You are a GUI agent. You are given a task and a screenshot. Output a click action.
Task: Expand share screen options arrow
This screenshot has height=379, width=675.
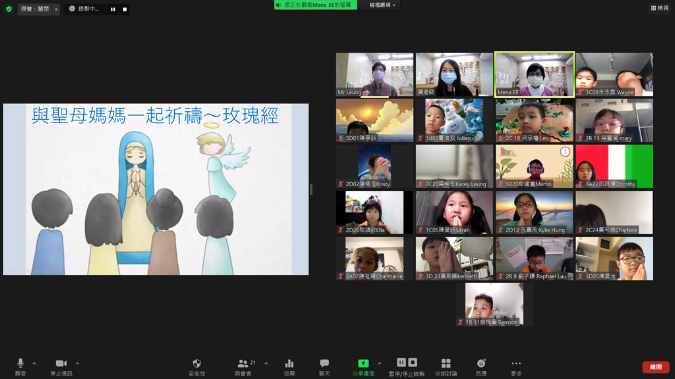click(379, 363)
